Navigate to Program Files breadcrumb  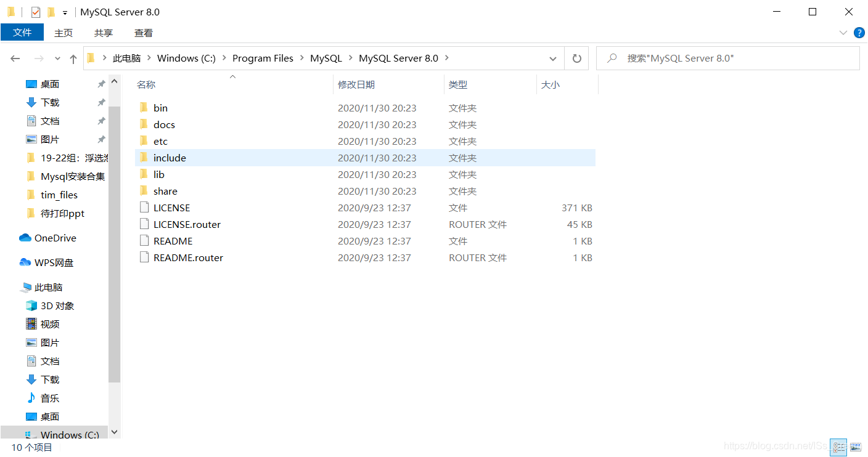[x=263, y=59]
